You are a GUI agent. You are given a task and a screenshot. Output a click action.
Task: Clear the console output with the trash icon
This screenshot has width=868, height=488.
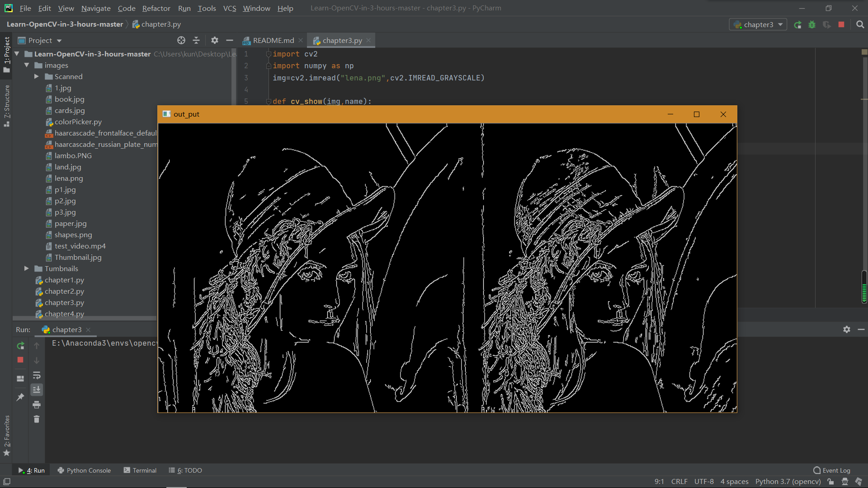click(37, 419)
